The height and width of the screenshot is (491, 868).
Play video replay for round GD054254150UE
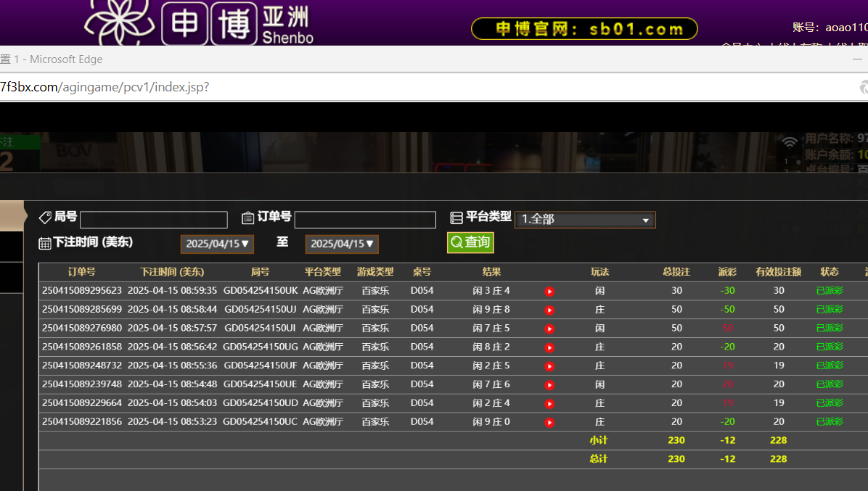click(549, 385)
